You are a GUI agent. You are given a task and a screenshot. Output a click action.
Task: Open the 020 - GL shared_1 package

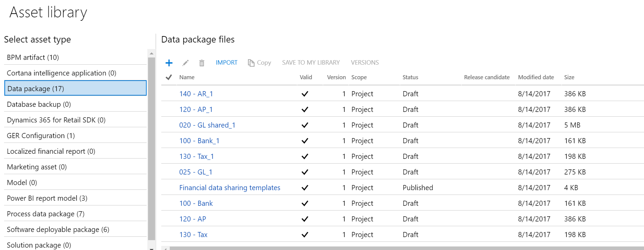click(x=207, y=125)
